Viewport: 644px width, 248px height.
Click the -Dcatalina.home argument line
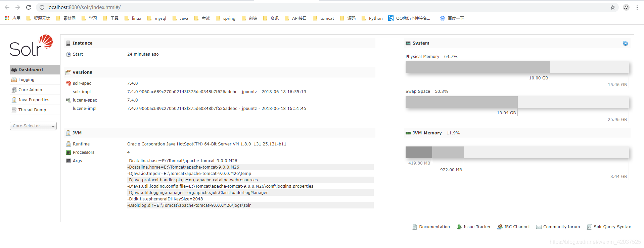tap(250, 167)
